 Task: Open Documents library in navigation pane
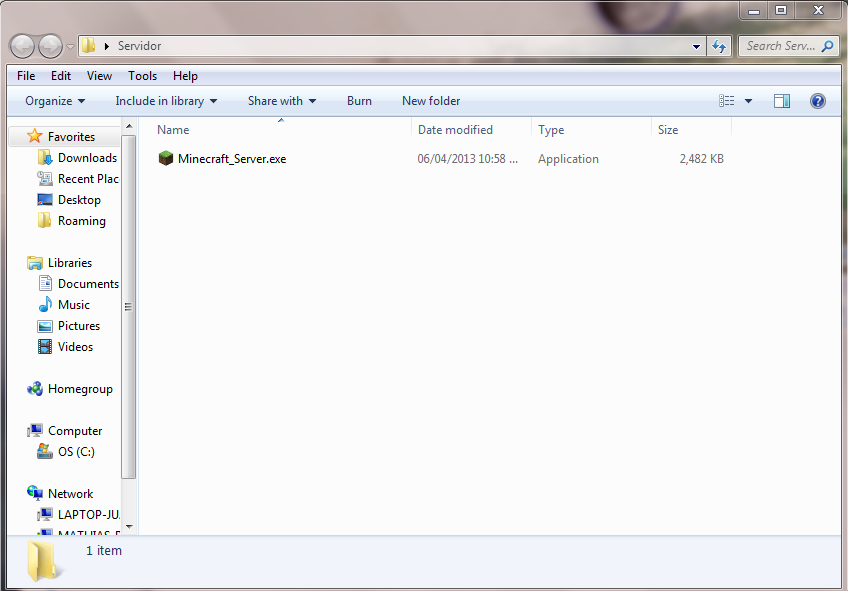click(x=88, y=284)
